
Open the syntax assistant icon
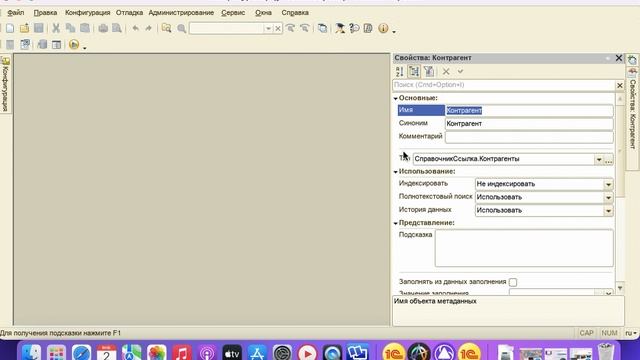(x=340, y=28)
